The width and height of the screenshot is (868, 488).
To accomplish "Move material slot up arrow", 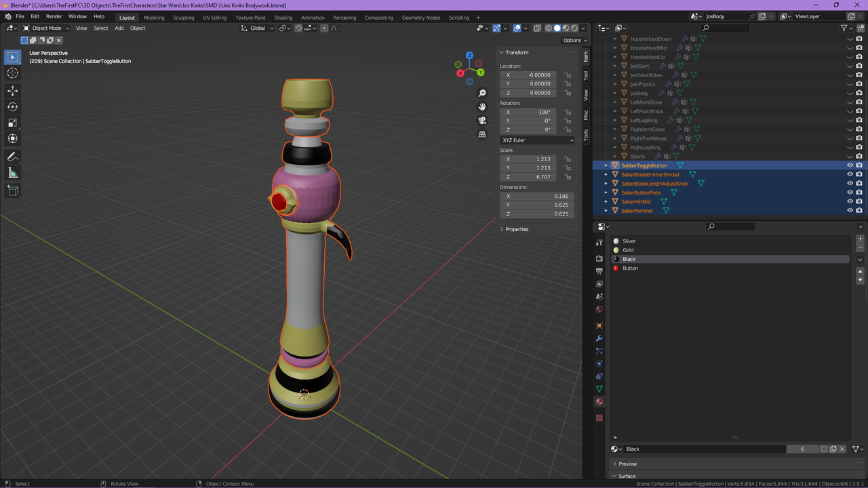I will pos(861,271).
